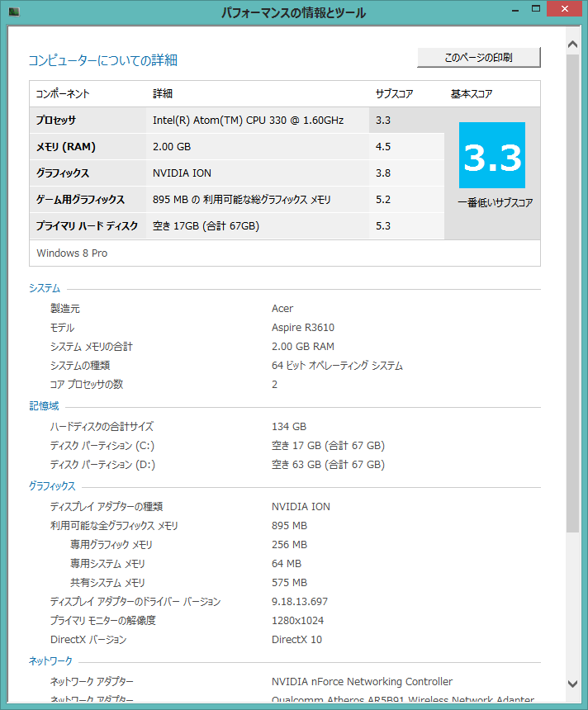Click the 基本スコア column header
The image size is (588, 710).
[471, 94]
